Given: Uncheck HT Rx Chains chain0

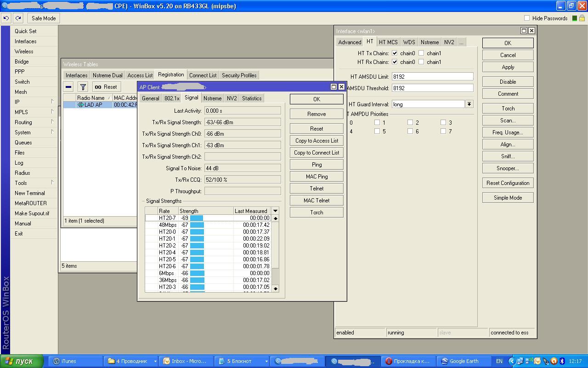Looking at the screenshot, I should 395,62.
